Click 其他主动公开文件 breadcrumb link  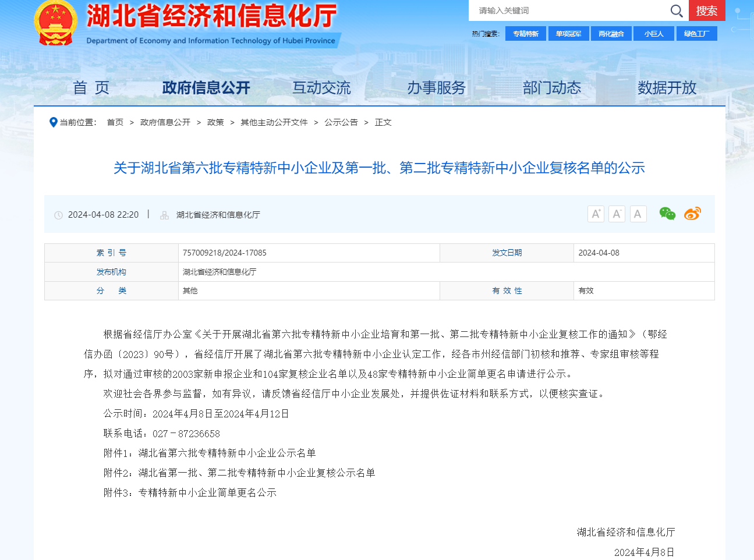click(x=274, y=122)
